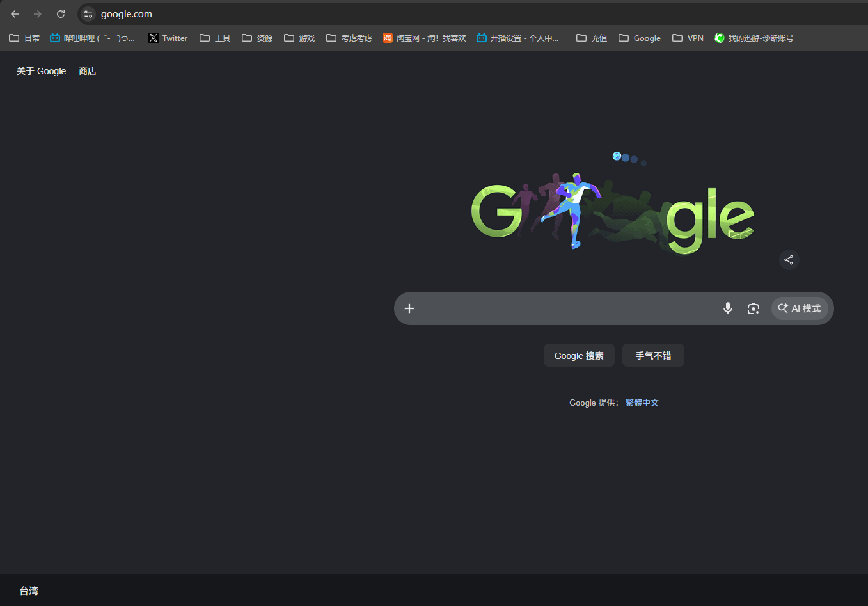Switch language to 繁體中文

click(642, 403)
